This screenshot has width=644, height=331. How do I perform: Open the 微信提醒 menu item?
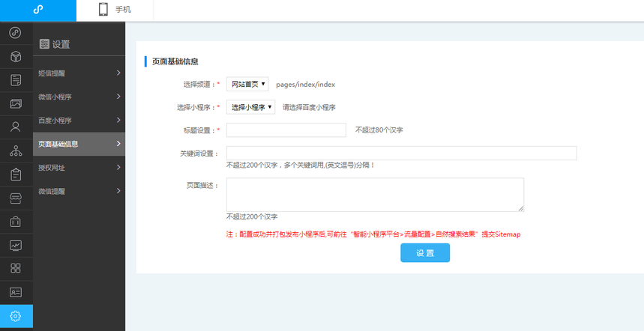[x=79, y=191]
